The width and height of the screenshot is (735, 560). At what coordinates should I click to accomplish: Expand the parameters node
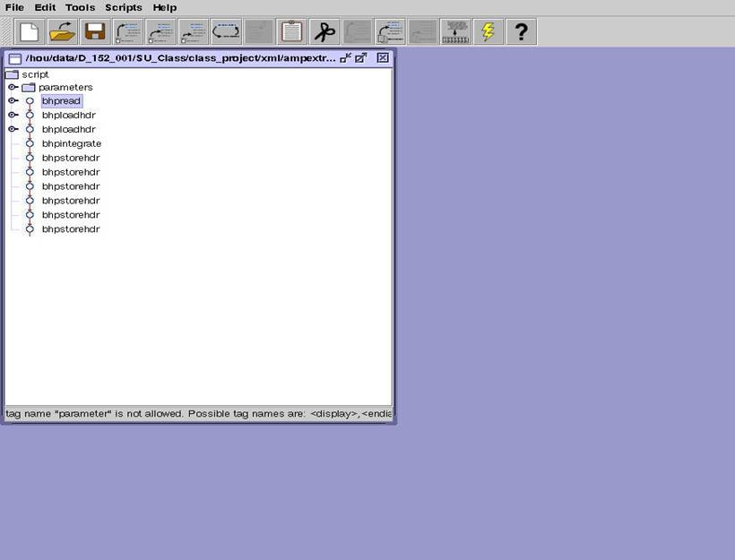(13, 87)
